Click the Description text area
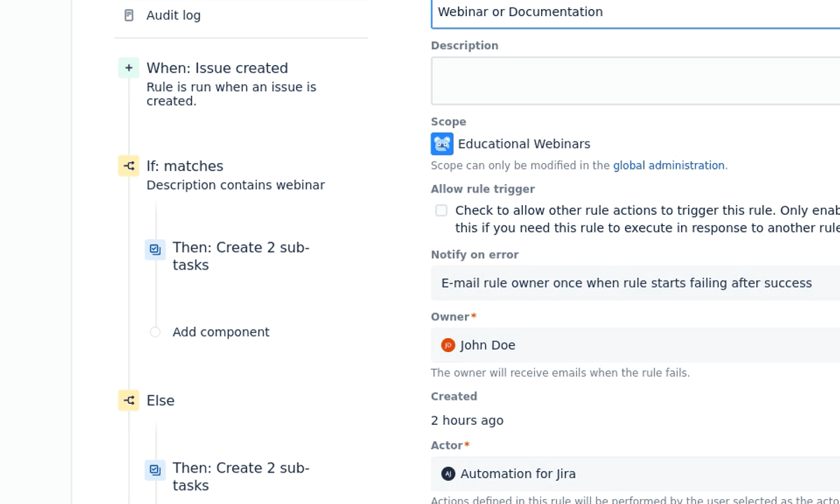840x504 pixels. tap(636, 81)
